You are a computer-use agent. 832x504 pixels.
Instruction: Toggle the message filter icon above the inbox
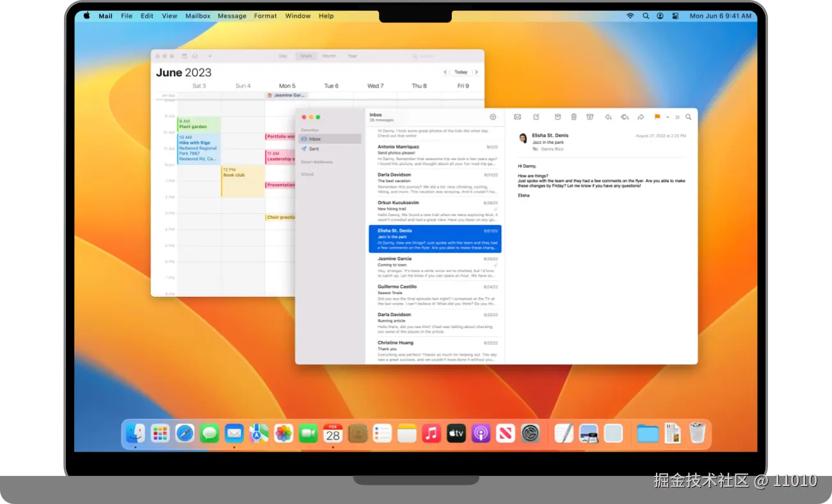pos(492,117)
